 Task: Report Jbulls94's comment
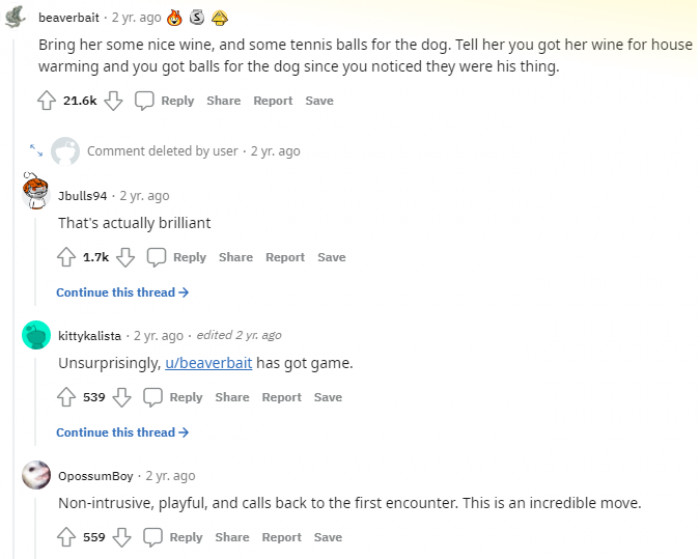pos(285,257)
